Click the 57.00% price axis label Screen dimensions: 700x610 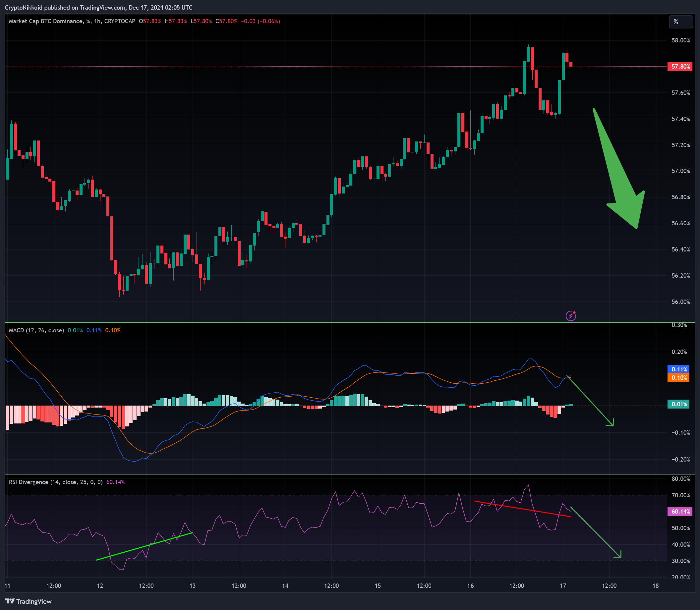681,171
